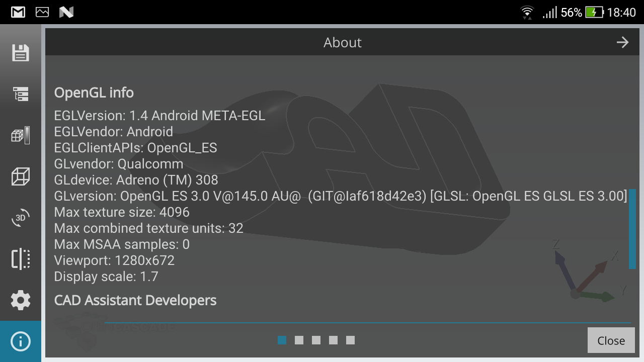Screen dimensions: 644x362
Task: Jump to the third page indicator dot
Action: point(316,340)
